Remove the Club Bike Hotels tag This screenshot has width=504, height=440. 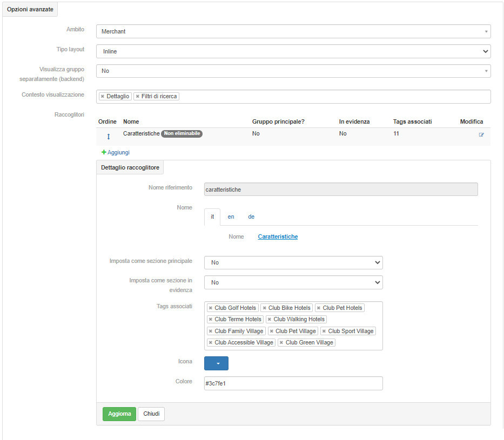pyautogui.click(x=265, y=308)
